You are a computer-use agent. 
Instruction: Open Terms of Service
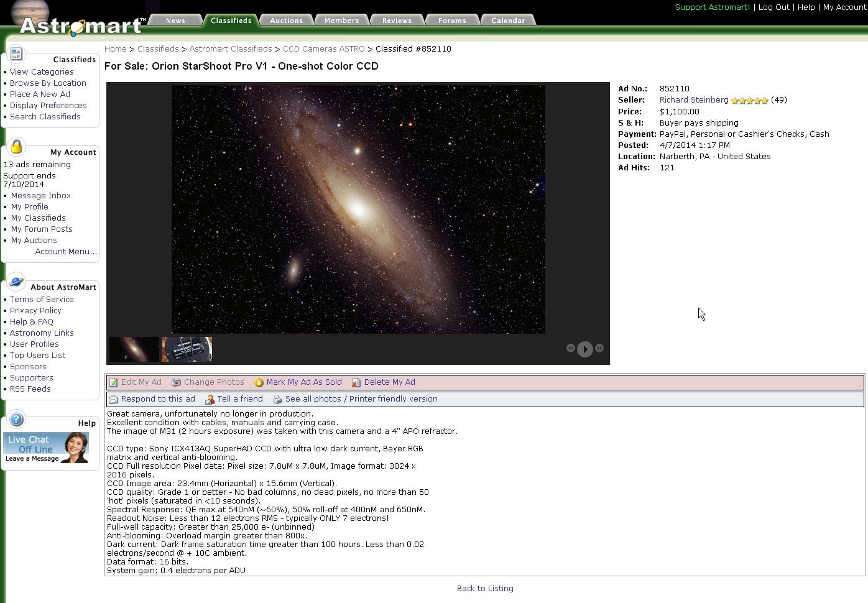[42, 300]
